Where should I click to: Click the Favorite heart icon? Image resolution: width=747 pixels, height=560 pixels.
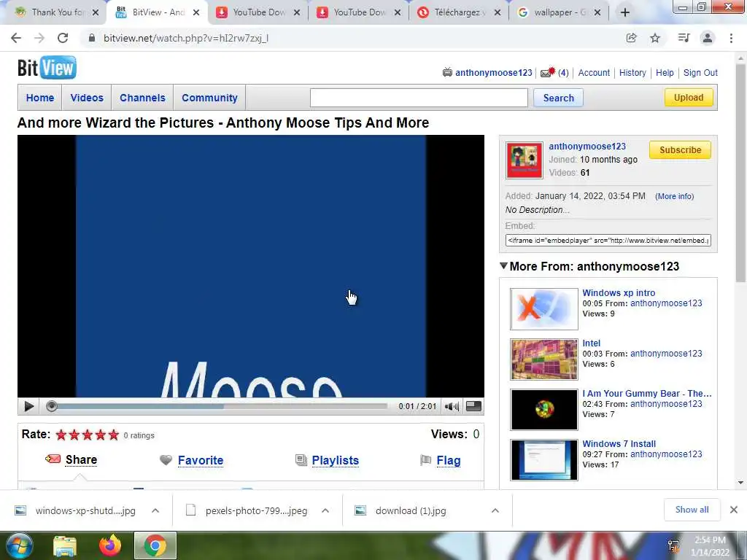point(166,460)
